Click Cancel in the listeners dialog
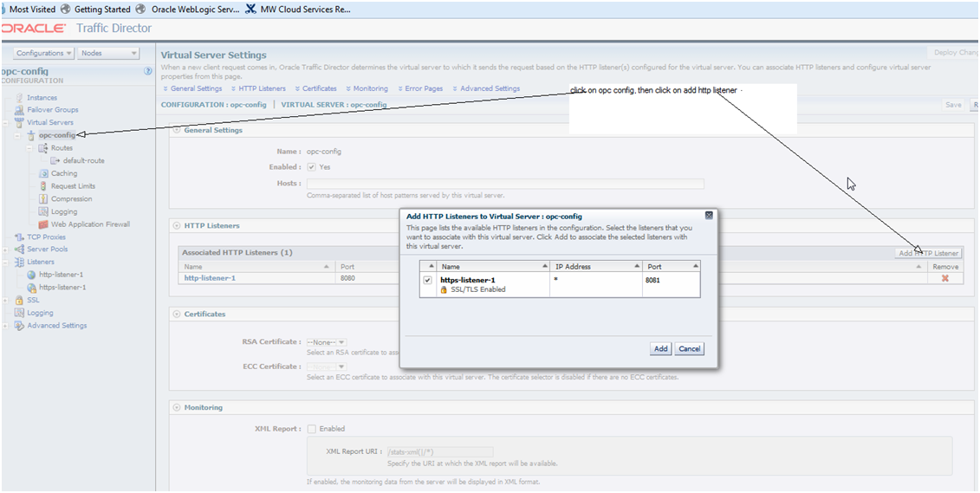The image size is (980, 493). point(690,348)
